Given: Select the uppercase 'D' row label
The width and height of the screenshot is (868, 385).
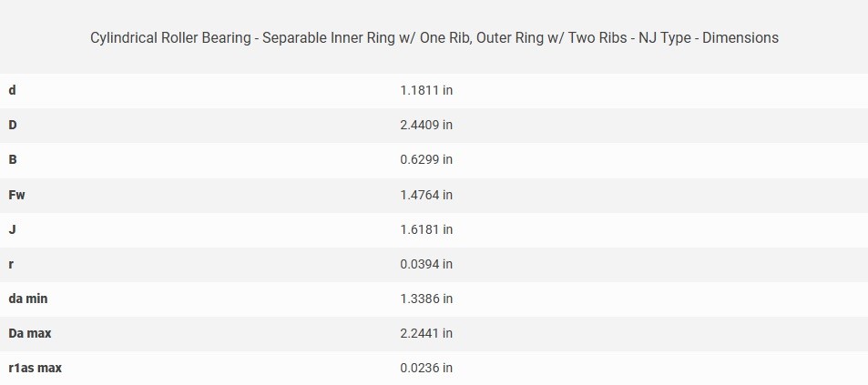Looking at the screenshot, I should [13, 125].
